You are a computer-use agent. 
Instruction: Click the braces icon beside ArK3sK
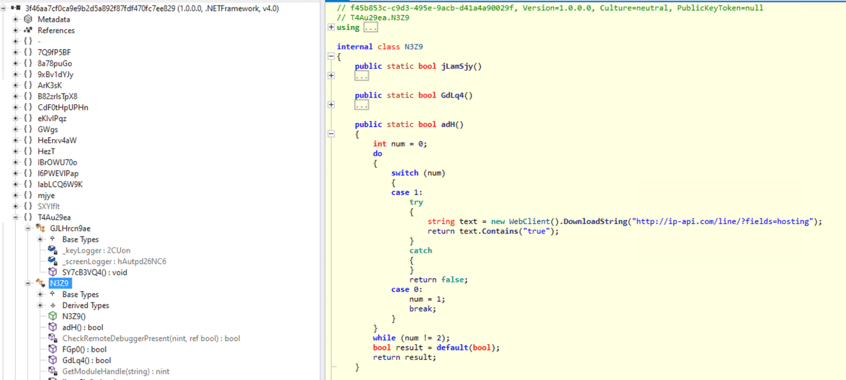[28, 85]
